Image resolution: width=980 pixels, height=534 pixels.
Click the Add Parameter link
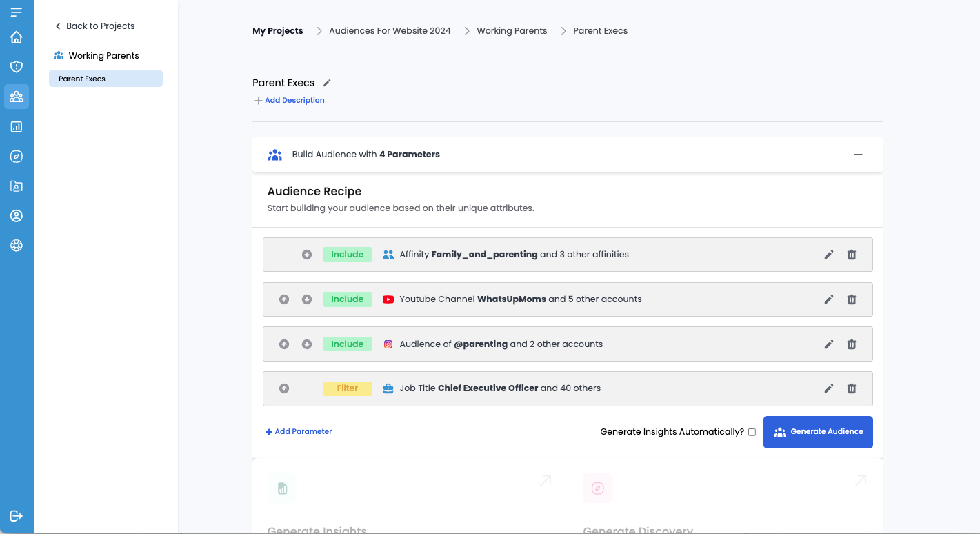299,432
